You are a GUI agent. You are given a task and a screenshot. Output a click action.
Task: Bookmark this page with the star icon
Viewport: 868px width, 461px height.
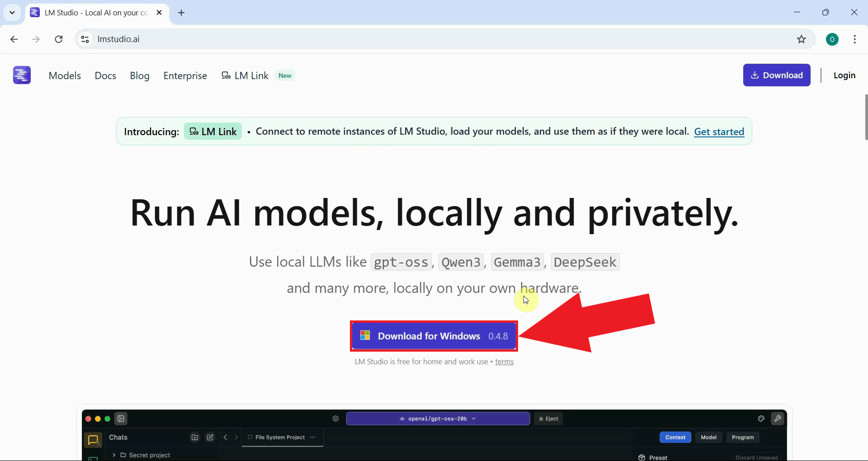(801, 39)
